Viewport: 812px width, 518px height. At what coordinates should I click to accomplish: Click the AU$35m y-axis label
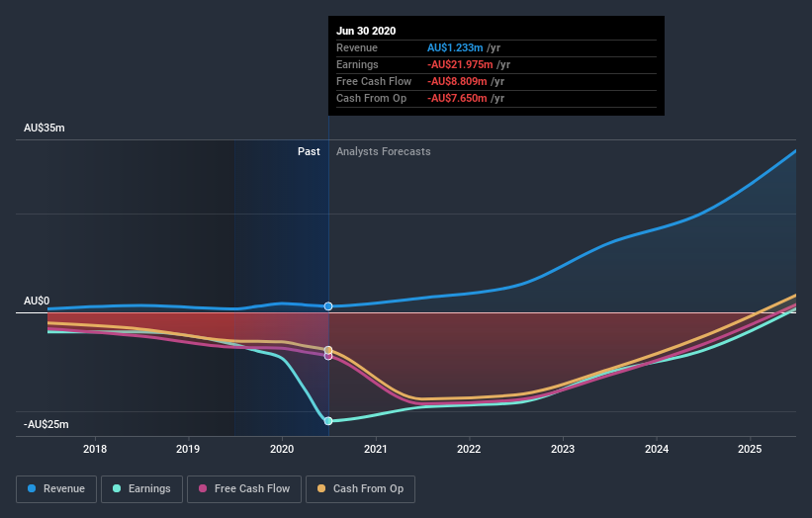point(45,128)
